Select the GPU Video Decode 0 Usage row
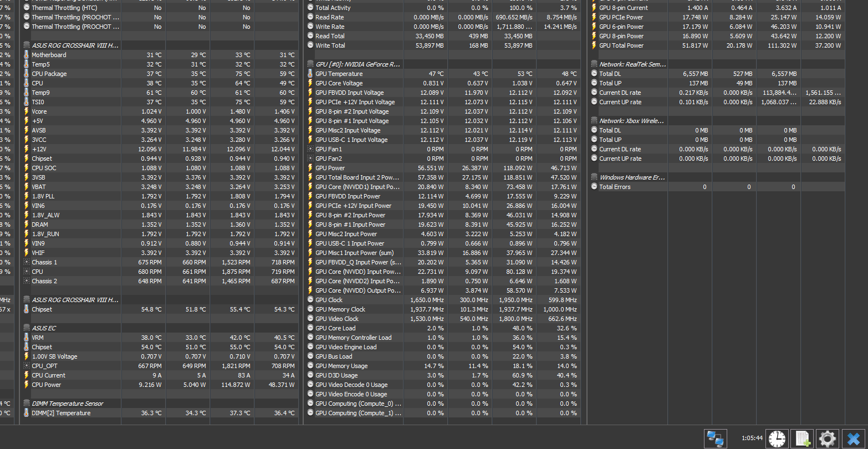The width and height of the screenshot is (868, 449). pos(442,385)
